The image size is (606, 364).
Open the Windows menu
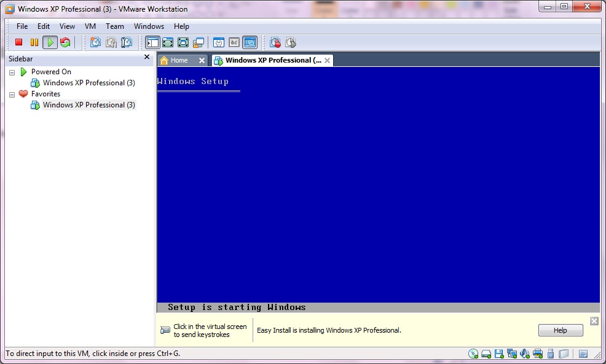[x=149, y=26]
